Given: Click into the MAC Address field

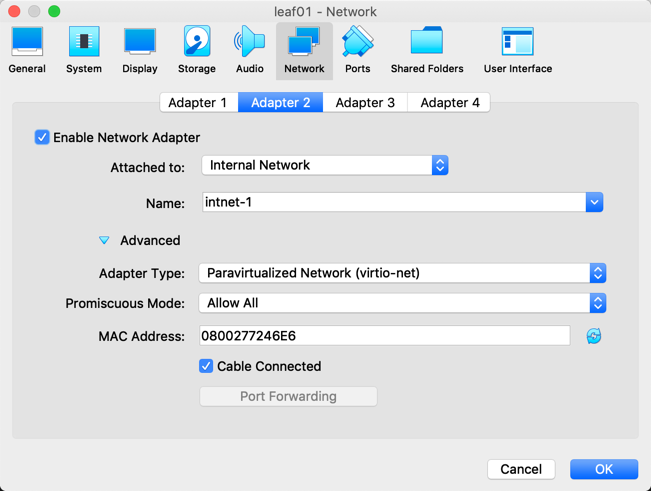Looking at the screenshot, I should [384, 336].
